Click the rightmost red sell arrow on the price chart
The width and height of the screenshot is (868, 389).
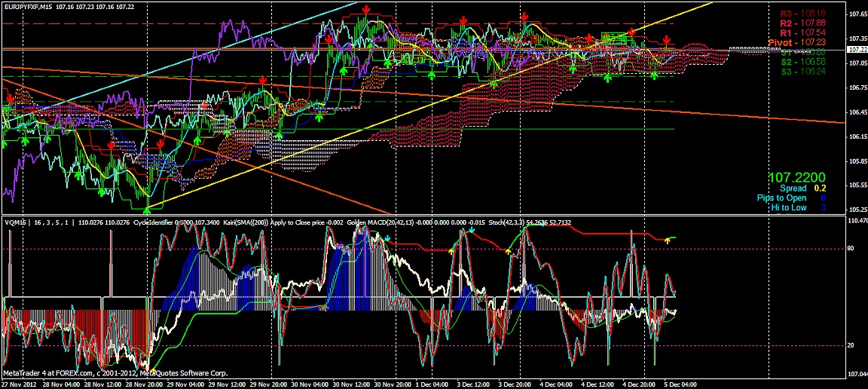(x=667, y=40)
